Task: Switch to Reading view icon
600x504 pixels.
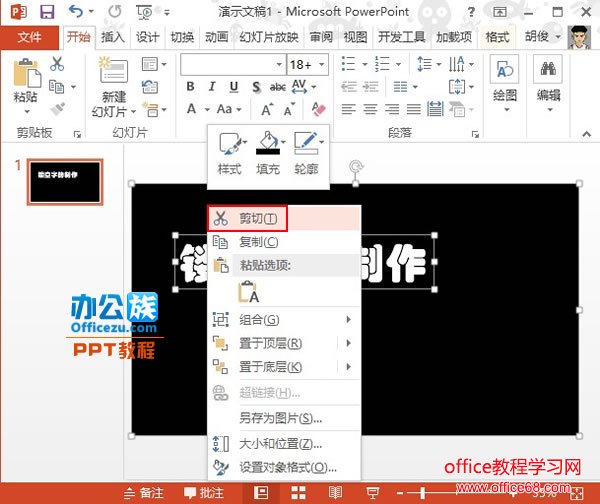Action: click(x=335, y=493)
